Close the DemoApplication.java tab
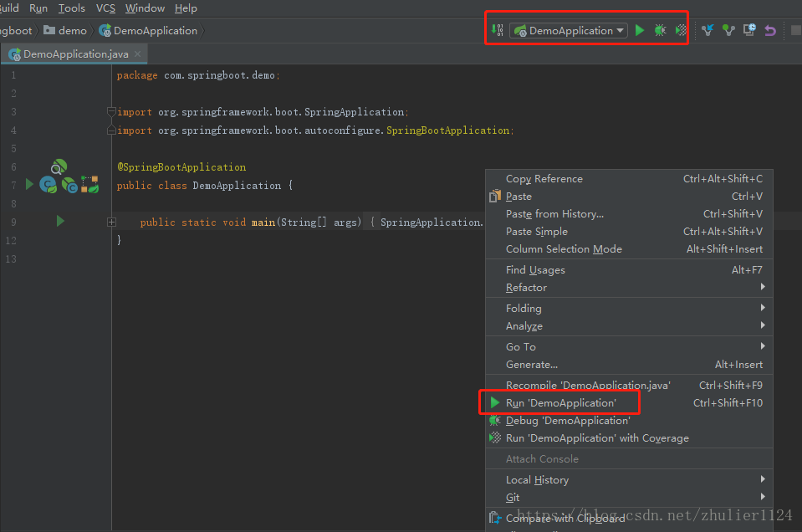802x532 pixels. point(138,54)
